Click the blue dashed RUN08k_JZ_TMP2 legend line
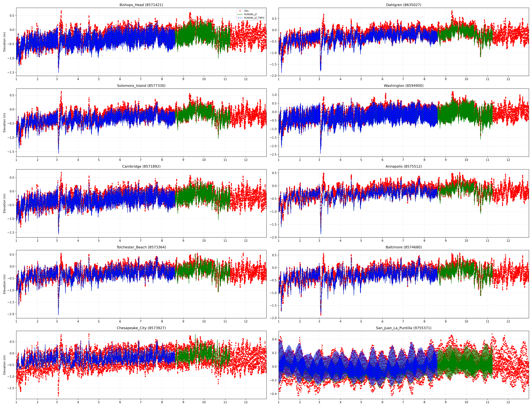This screenshot has width=532, height=407. click(x=240, y=18)
